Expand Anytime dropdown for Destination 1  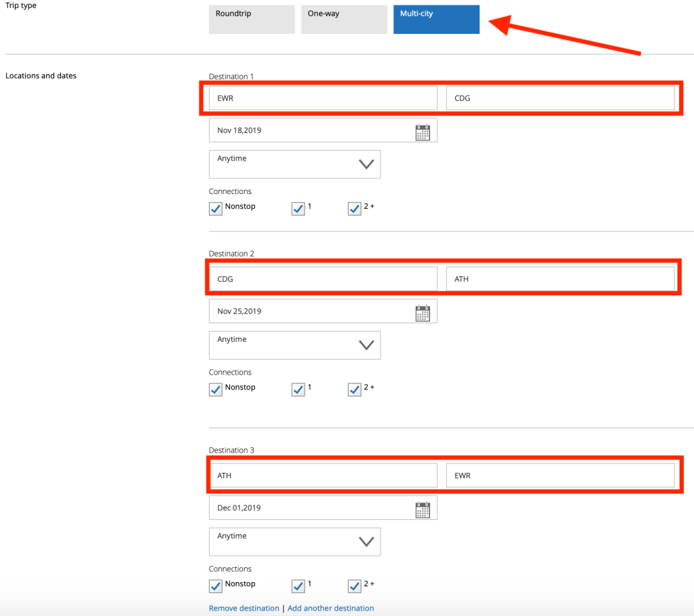[294, 164]
